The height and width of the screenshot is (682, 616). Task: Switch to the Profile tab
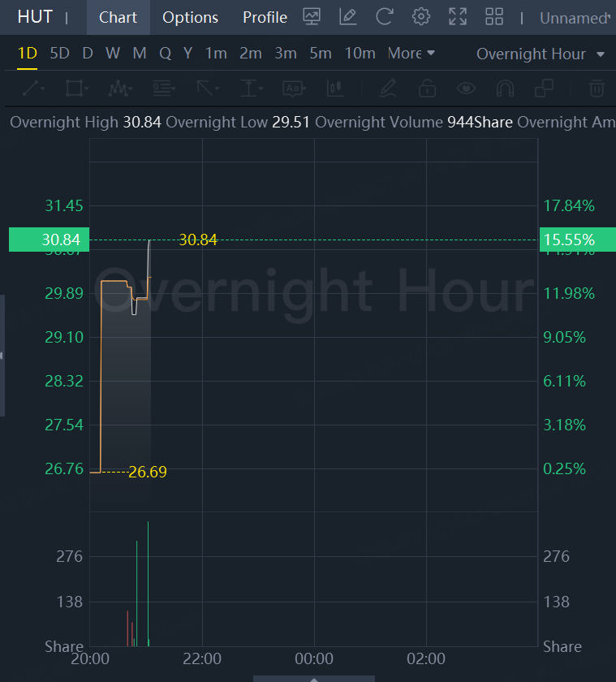265,17
